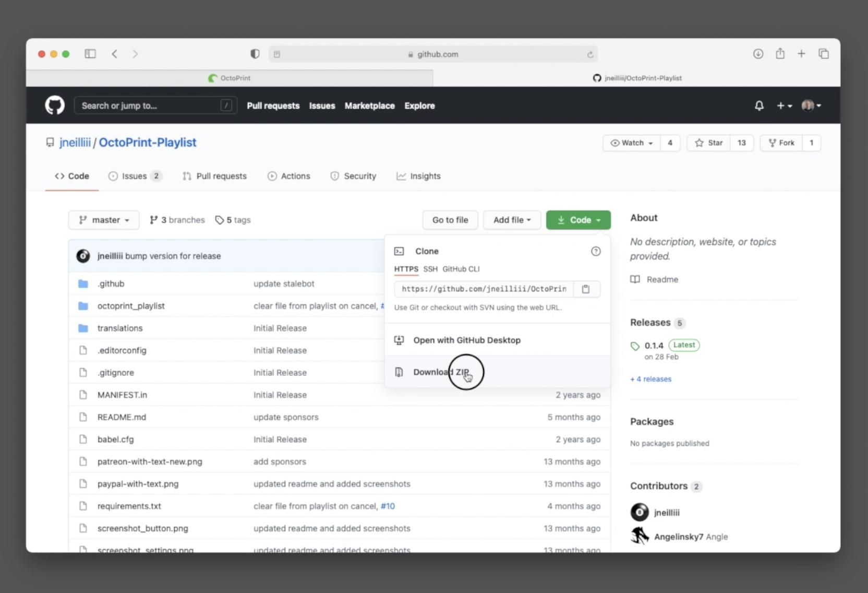Click the GitHub Octocat logo
The image size is (868, 593).
(x=55, y=105)
